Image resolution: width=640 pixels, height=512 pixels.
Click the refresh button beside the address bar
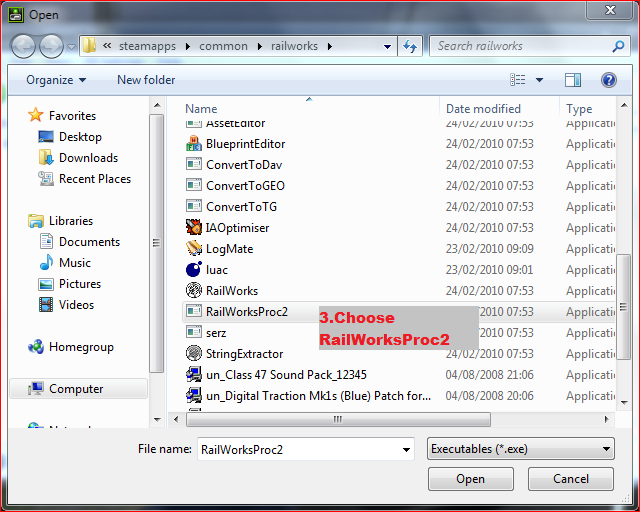click(410, 46)
